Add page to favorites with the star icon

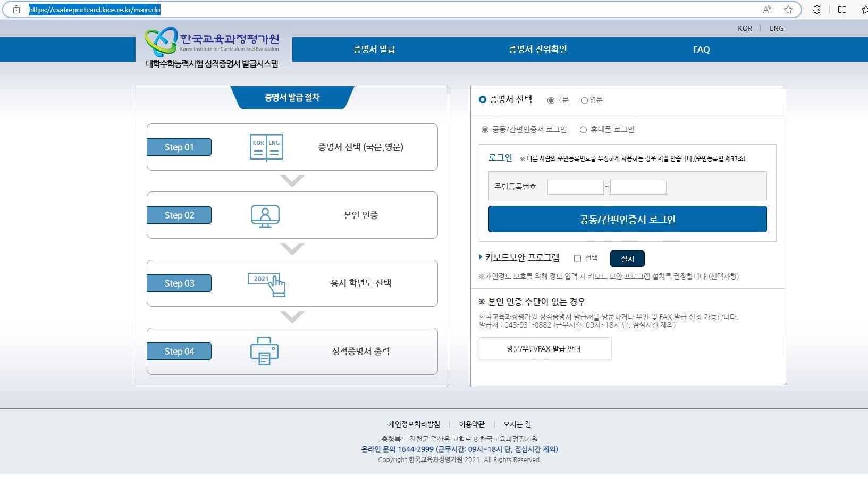click(788, 10)
